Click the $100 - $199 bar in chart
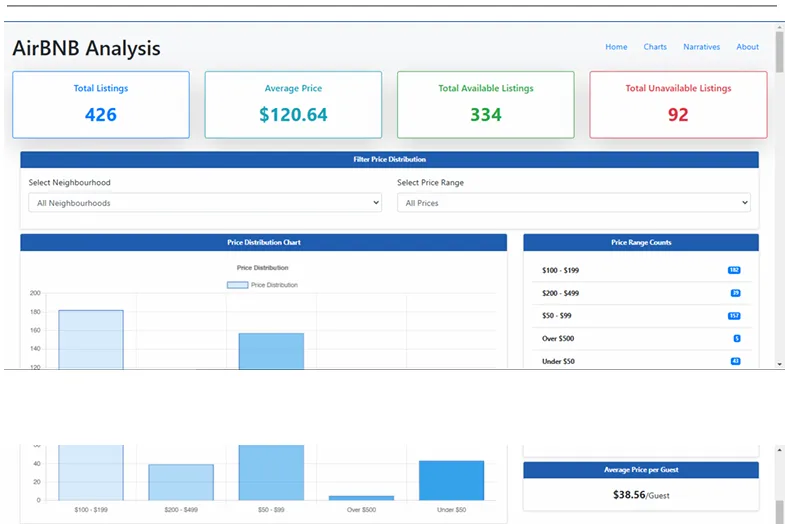The width and height of the screenshot is (785, 524). pos(91,340)
